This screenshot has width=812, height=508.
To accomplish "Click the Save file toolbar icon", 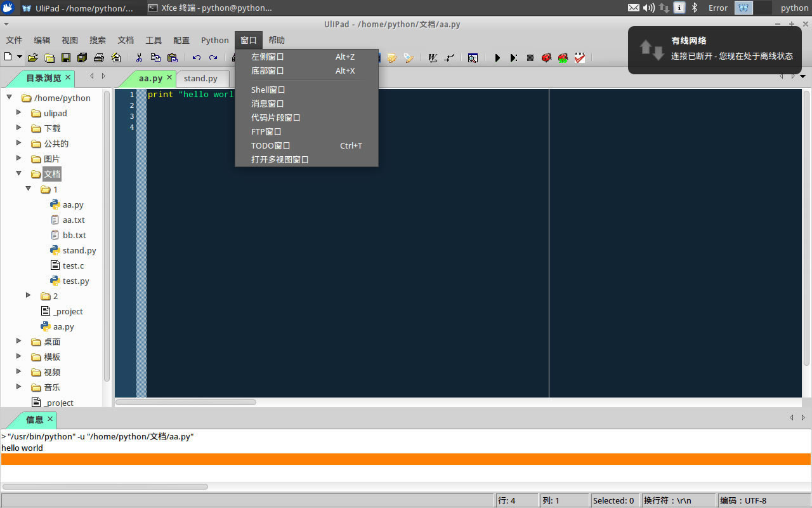I will point(65,58).
